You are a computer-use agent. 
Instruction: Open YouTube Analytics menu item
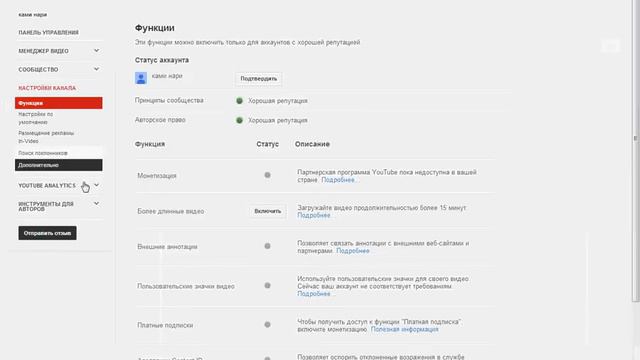tap(47, 185)
